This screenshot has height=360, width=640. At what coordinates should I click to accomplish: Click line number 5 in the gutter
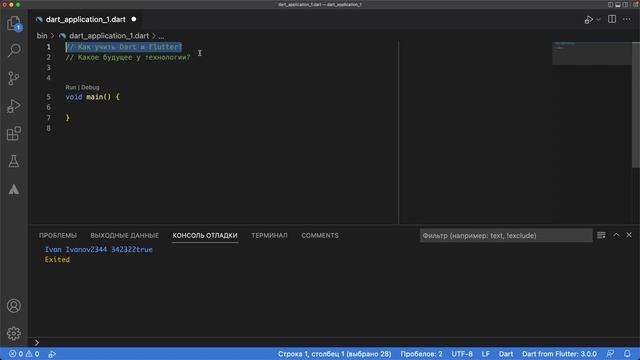pos(49,97)
